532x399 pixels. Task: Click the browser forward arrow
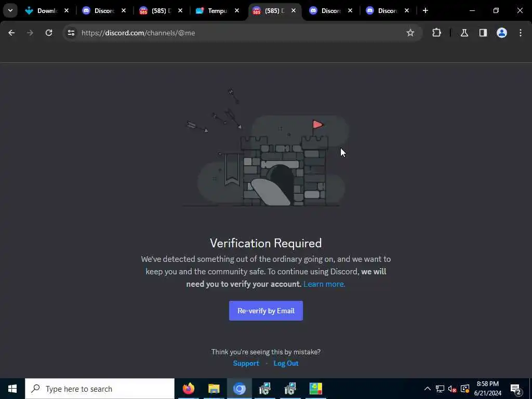(30, 33)
